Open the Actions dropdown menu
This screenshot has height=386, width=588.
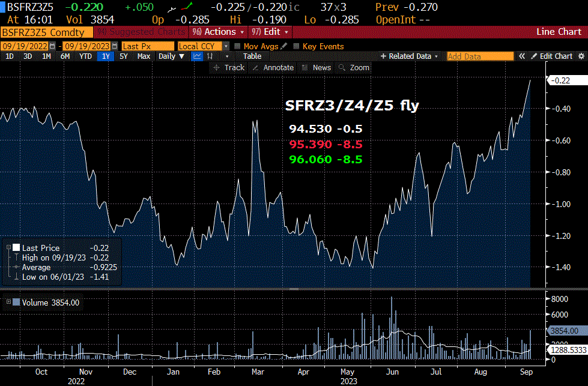point(218,32)
